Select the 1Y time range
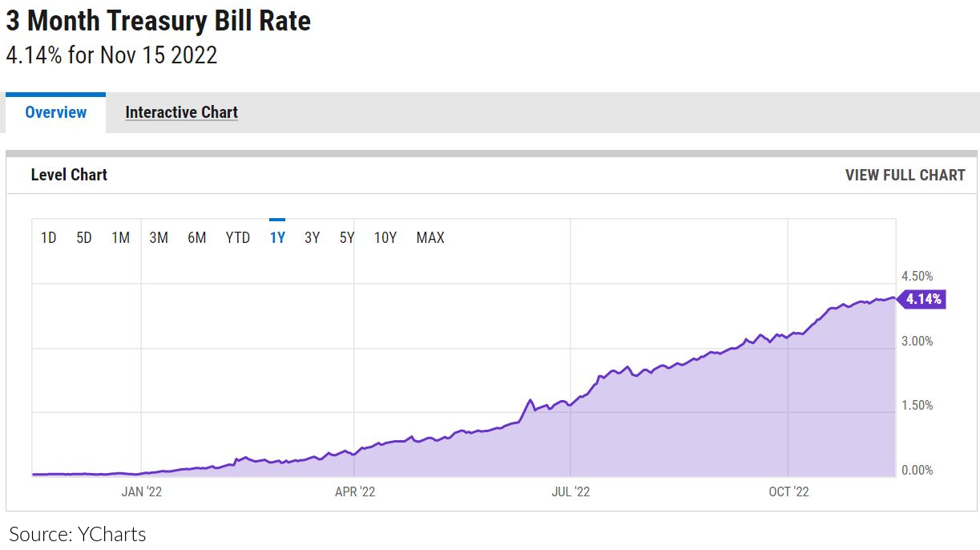980x550 pixels. click(x=277, y=237)
